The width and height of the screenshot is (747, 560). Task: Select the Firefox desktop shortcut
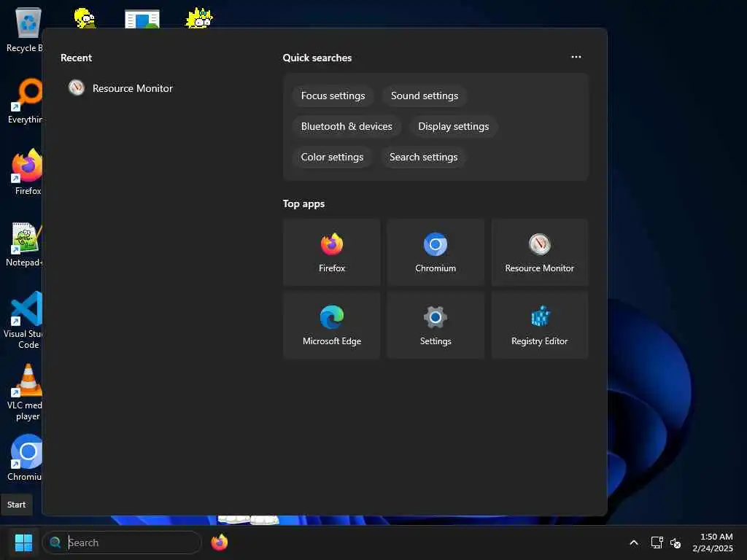point(26,172)
